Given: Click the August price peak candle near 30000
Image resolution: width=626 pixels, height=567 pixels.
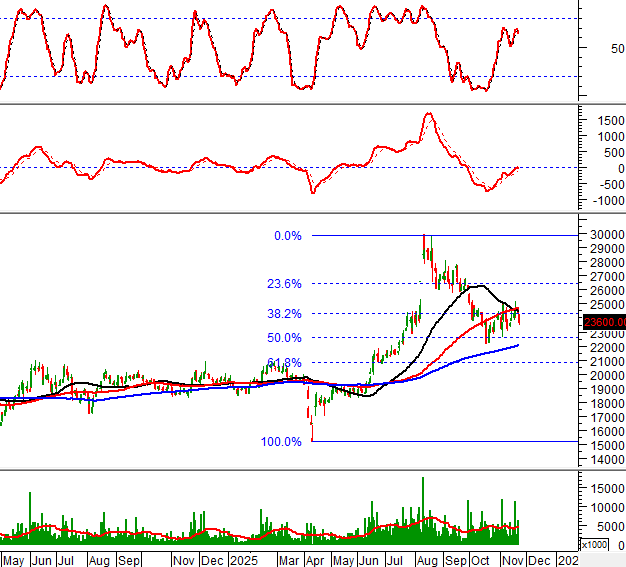Looking at the screenshot, I should (x=425, y=241).
